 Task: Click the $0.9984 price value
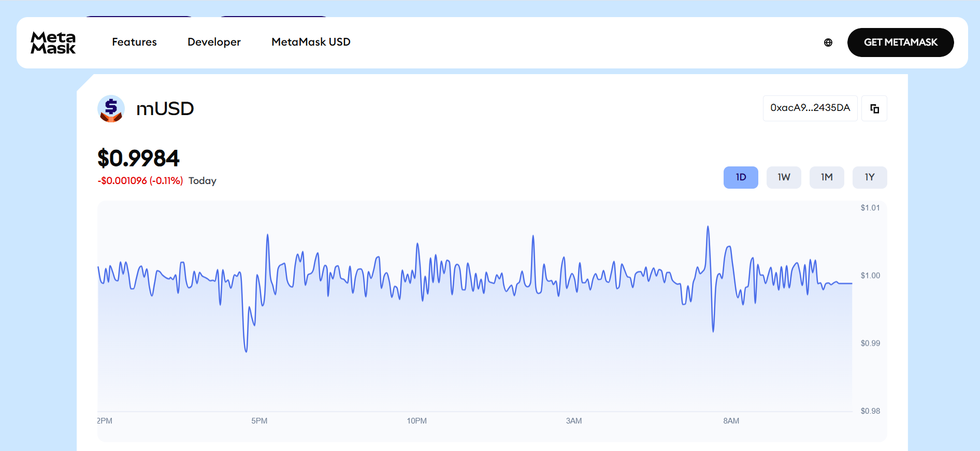[x=138, y=158]
